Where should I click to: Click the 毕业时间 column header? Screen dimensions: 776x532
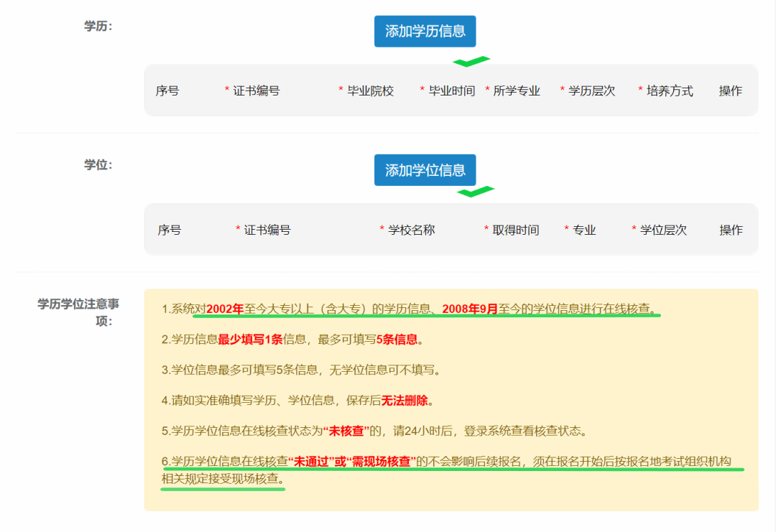(x=451, y=90)
